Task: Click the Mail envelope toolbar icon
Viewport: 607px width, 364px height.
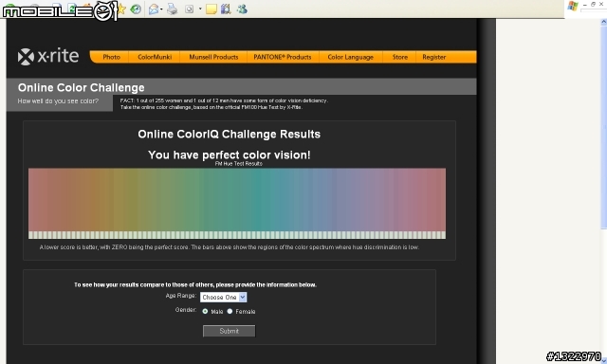Action: coord(154,9)
